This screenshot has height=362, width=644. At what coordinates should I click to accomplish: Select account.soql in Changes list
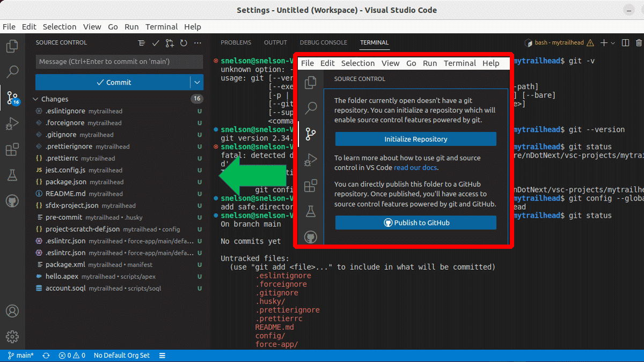[x=118, y=288]
